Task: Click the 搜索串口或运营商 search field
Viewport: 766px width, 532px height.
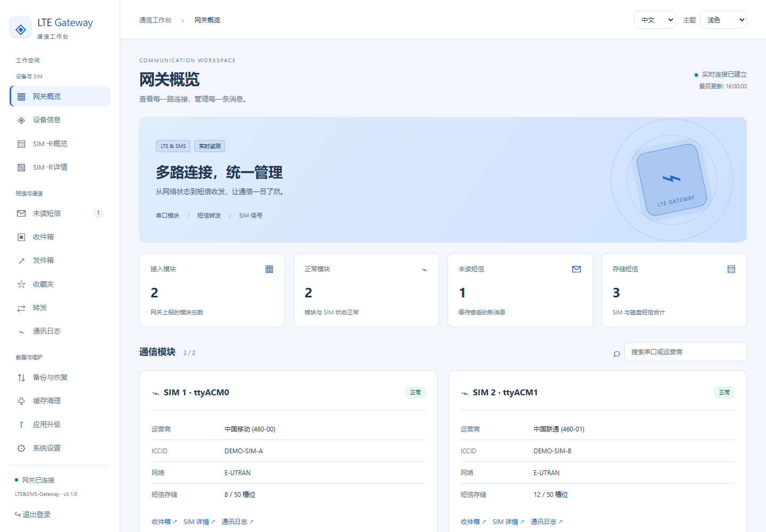Action: pyautogui.click(x=685, y=352)
